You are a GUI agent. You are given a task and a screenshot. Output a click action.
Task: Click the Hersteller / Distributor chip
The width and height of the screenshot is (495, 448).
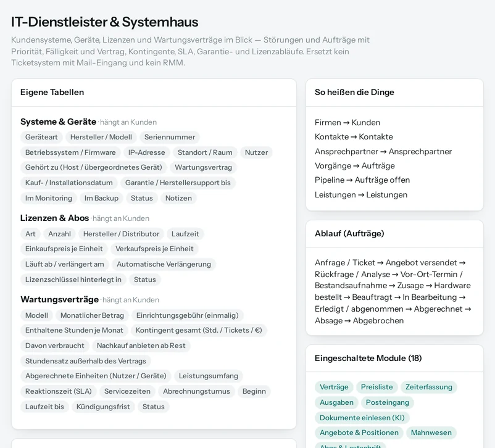coord(121,234)
